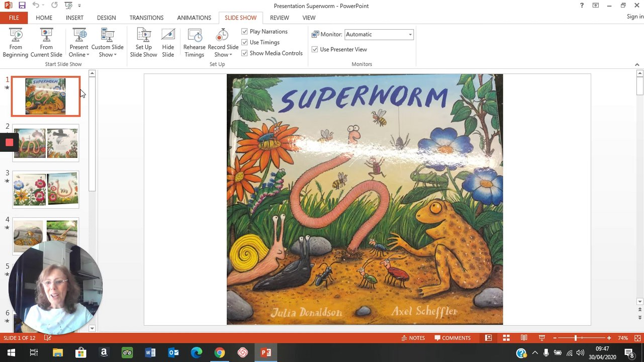
Task: Stop the screen recording red button
Action: click(x=9, y=143)
